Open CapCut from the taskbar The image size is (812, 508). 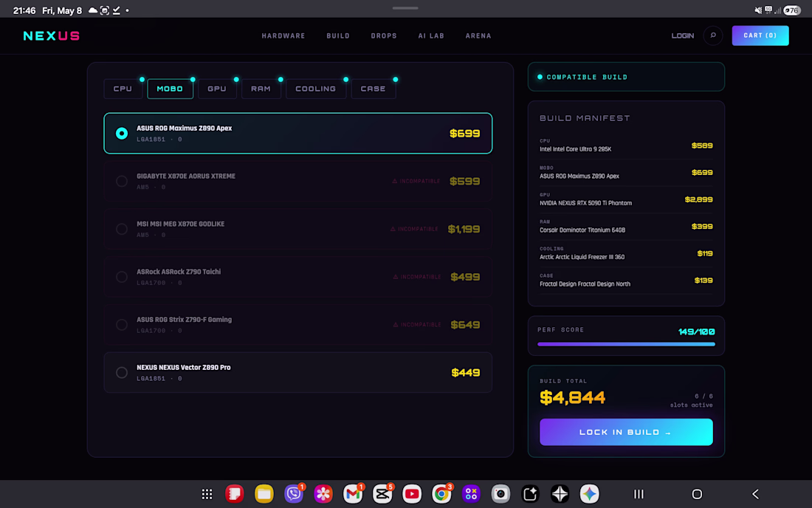click(x=382, y=494)
